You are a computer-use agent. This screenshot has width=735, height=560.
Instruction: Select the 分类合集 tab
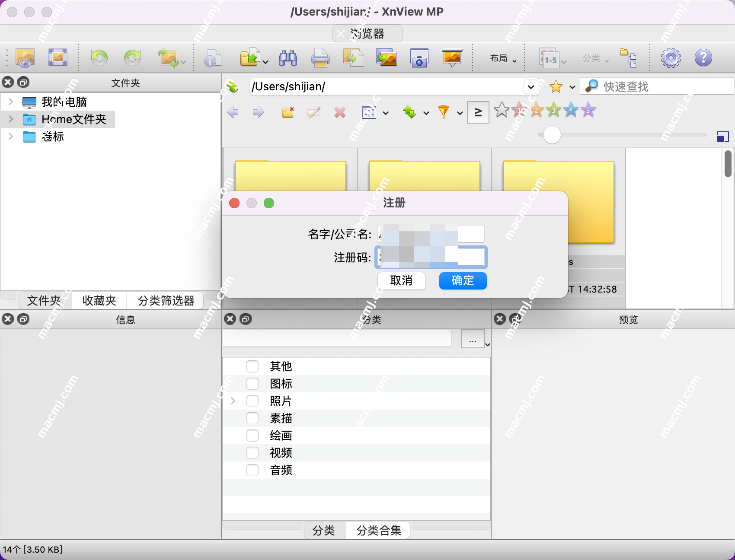(379, 530)
